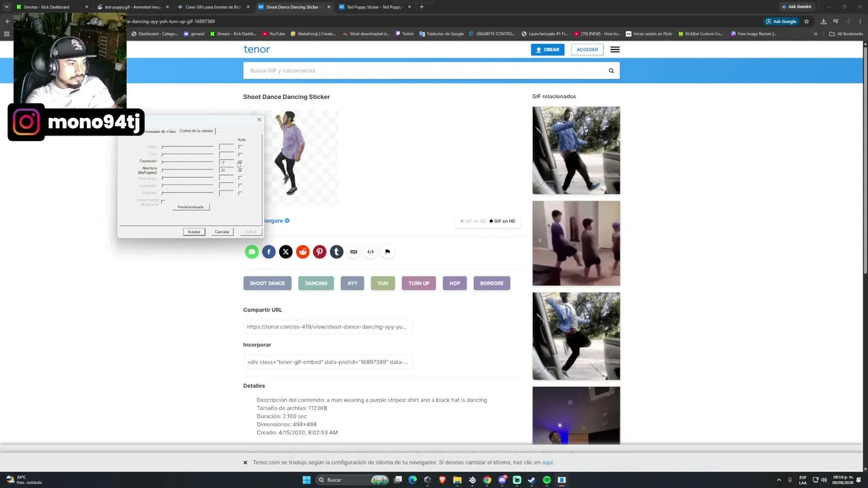Open the Ask Gemini button
This screenshot has width=868, height=488.
click(x=795, y=7)
